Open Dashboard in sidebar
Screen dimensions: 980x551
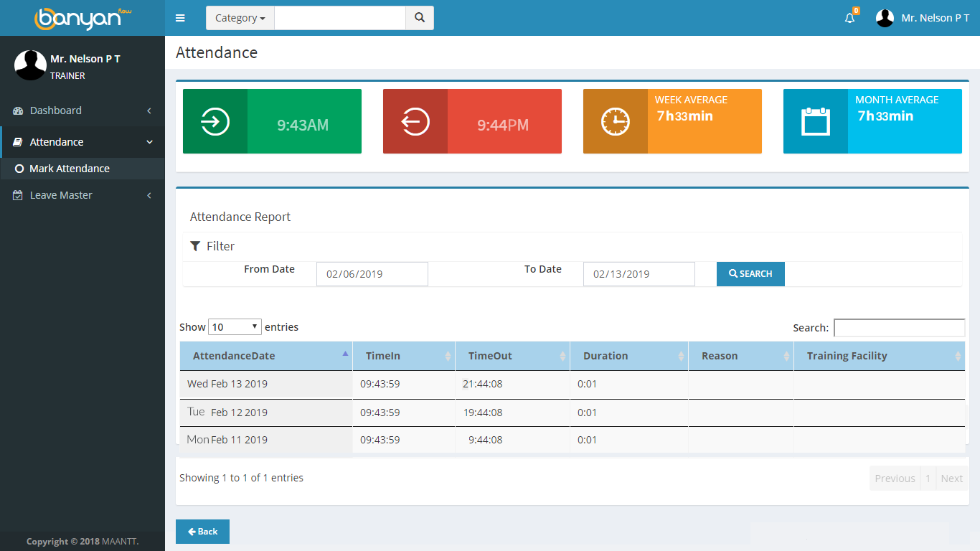tap(83, 110)
